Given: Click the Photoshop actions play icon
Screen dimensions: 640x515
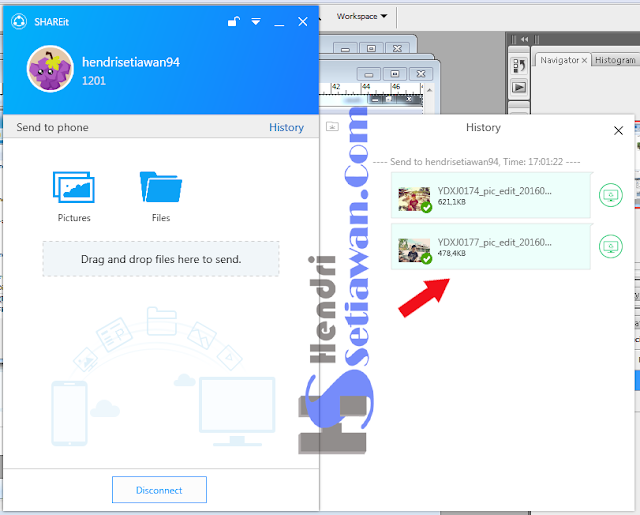Looking at the screenshot, I should coord(519,87).
